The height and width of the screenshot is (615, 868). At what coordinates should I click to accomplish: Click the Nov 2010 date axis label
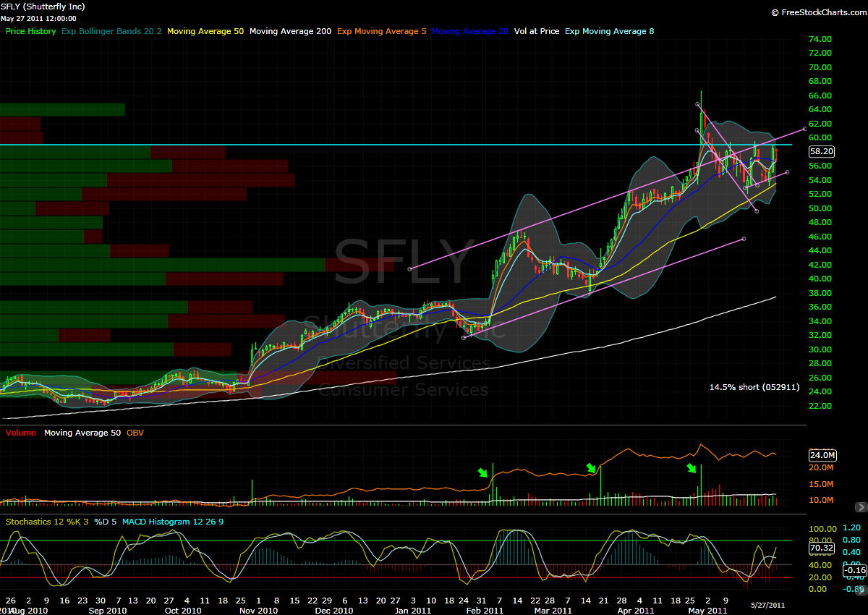(259, 611)
